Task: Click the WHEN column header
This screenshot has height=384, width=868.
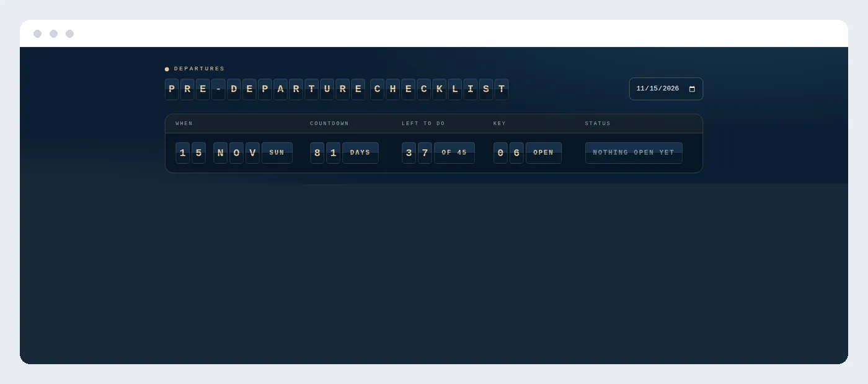Action: click(x=184, y=123)
